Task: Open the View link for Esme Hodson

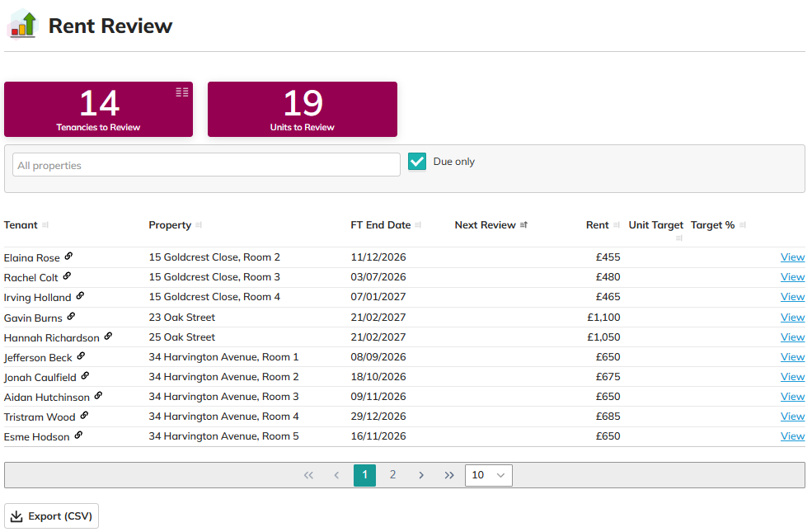Action: (x=792, y=436)
